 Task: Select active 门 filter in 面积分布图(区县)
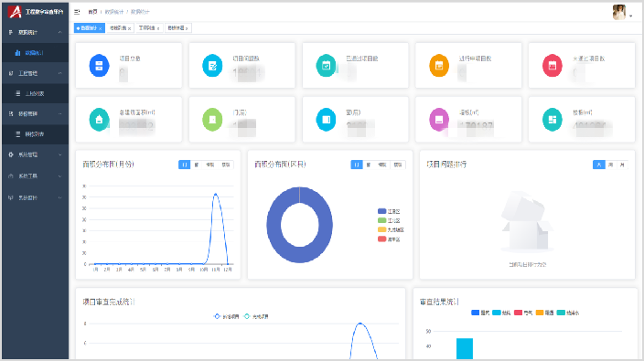[x=357, y=165]
